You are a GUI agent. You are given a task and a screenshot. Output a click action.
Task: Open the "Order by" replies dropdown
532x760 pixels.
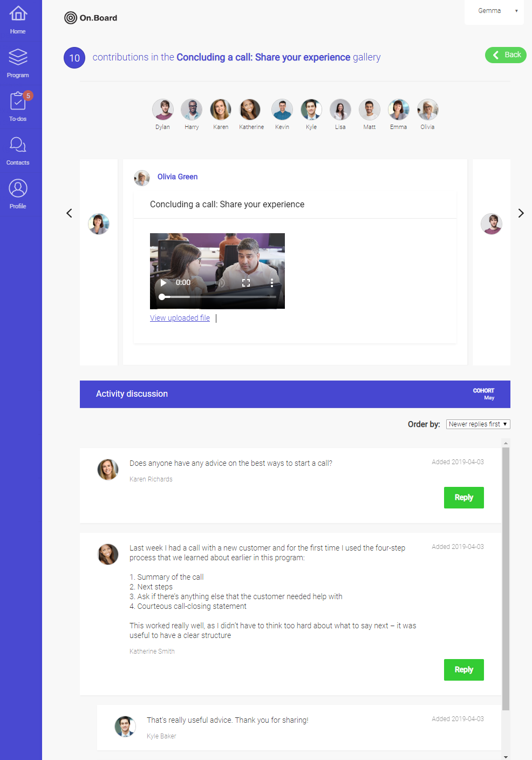(x=478, y=424)
